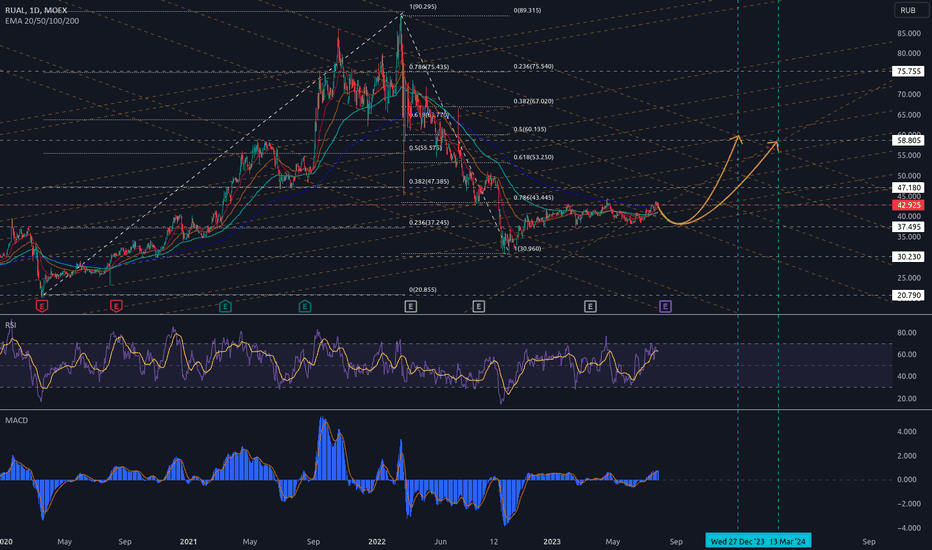Viewport: 932px width, 550px height.
Task: Click white E marker just after 2022
Action: coord(410,306)
